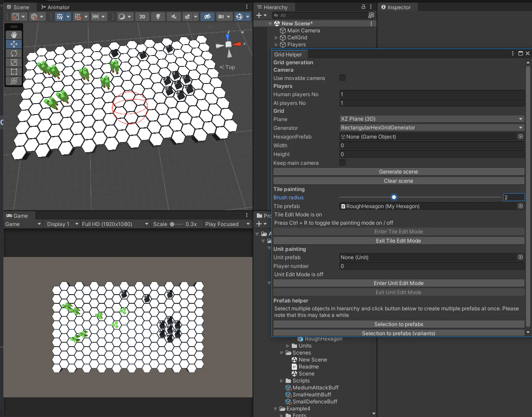Click the Clear scene button

pos(399,181)
